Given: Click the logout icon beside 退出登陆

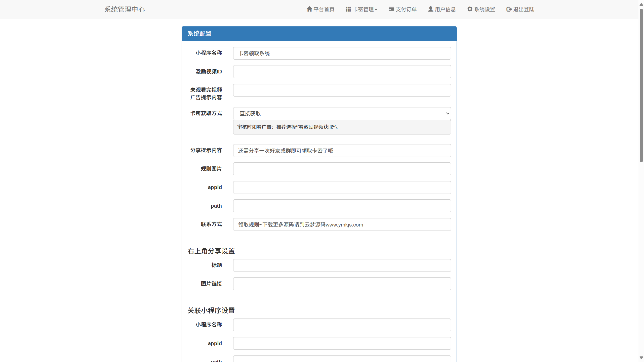Looking at the screenshot, I should [x=509, y=9].
